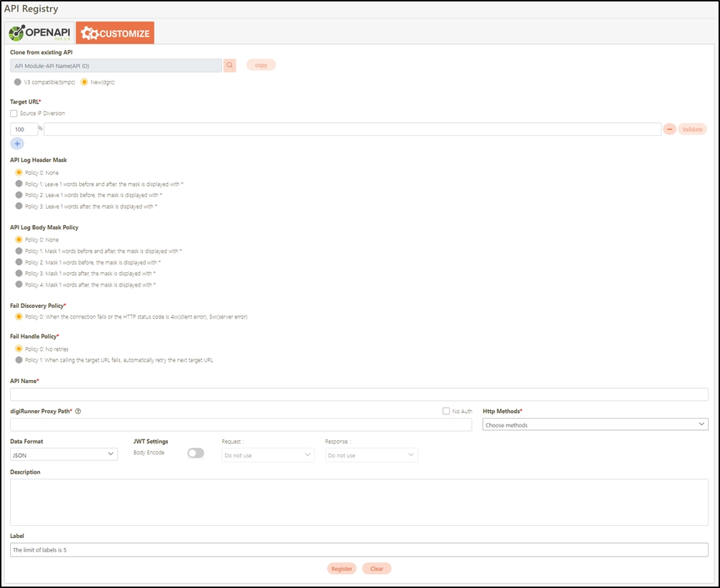Open the JWT Response dropdown
The height and width of the screenshot is (588, 720).
coord(371,455)
